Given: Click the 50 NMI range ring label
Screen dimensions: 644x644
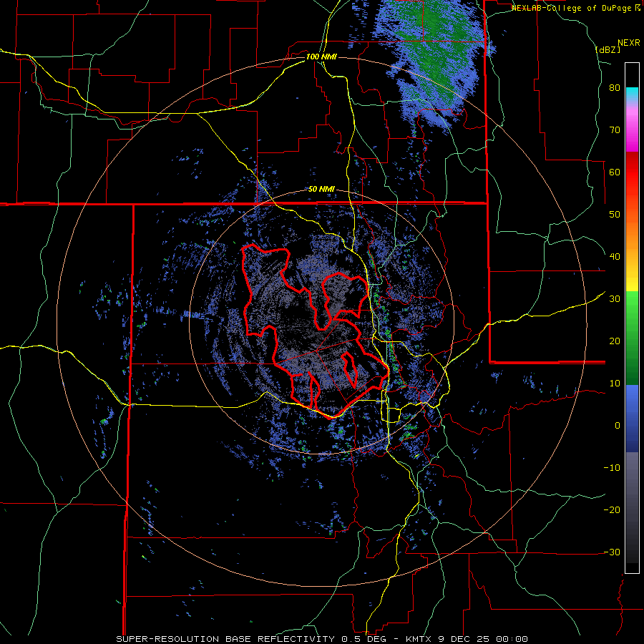Looking at the screenshot, I should (321, 190).
